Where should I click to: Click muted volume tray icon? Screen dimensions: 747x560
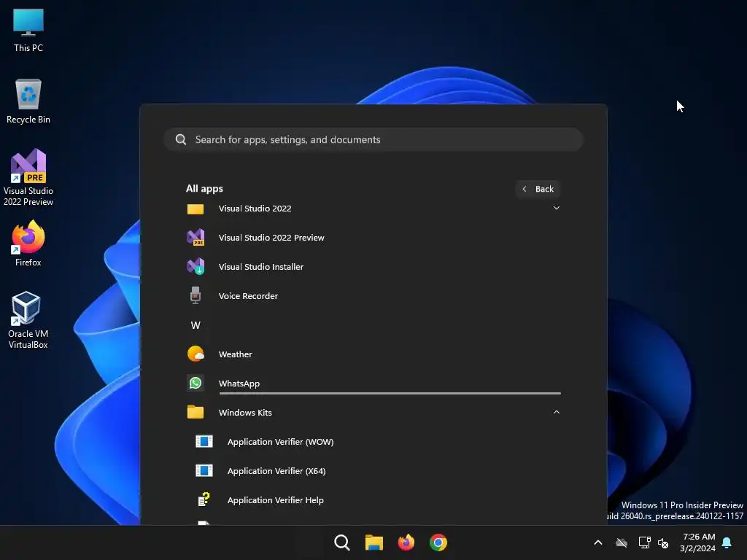pyautogui.click(x=662, y=542)
